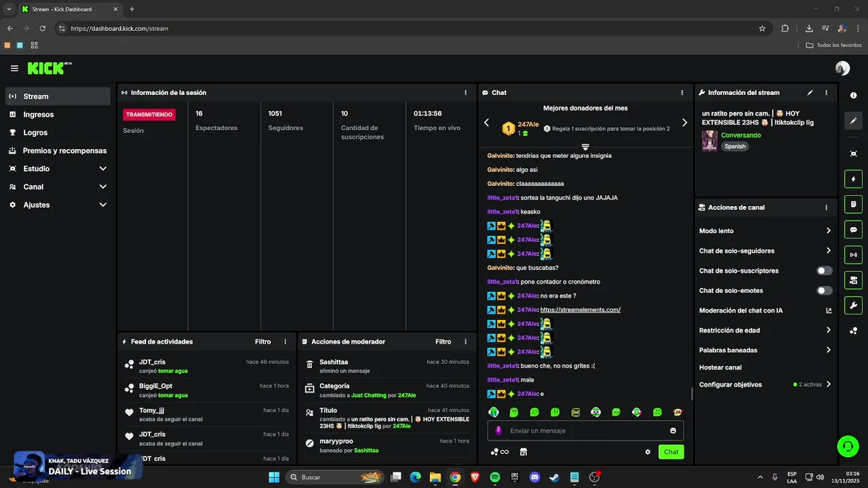Go to Premios y recompensas
Screen dimensions: 868x488
[58, 150]
